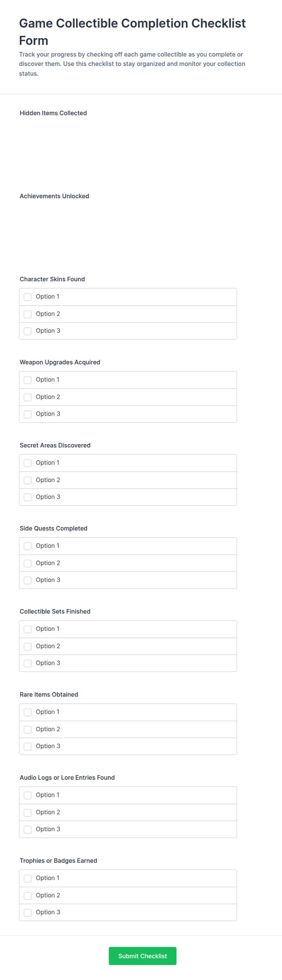Check Option 1 under Secret Areas Discovered
The width and height of the screenshot is (282, 980).
tap(27, 463)
